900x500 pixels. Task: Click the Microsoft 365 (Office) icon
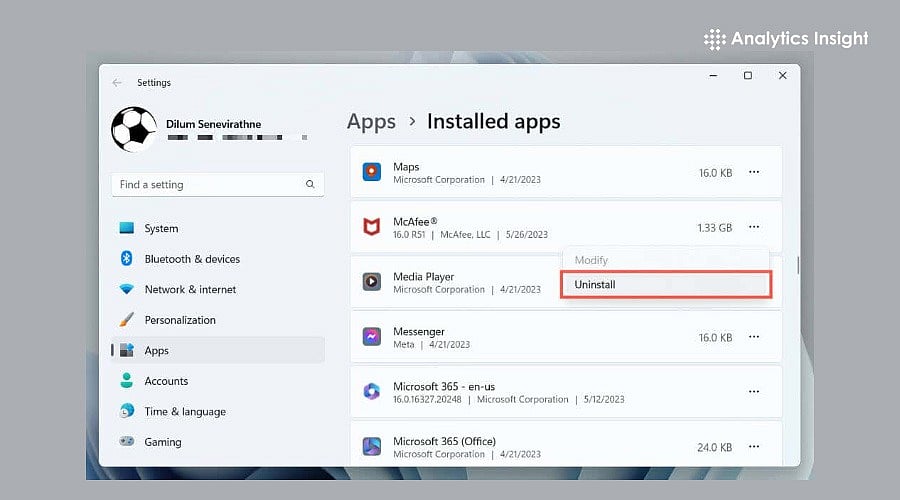[372, 446]
